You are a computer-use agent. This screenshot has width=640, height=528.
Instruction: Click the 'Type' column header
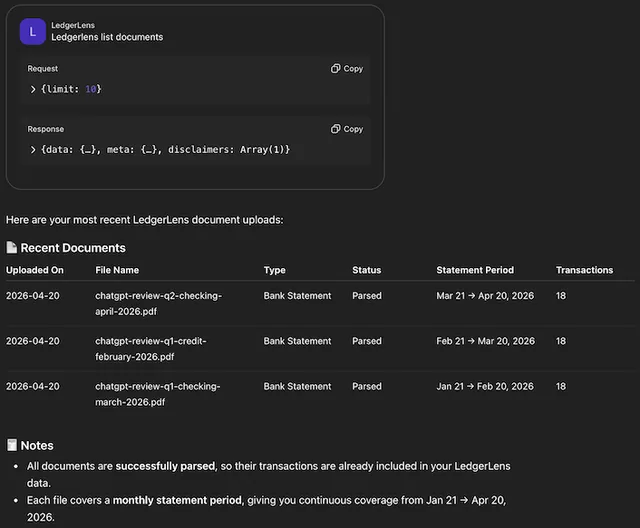[x=275, y=270]
